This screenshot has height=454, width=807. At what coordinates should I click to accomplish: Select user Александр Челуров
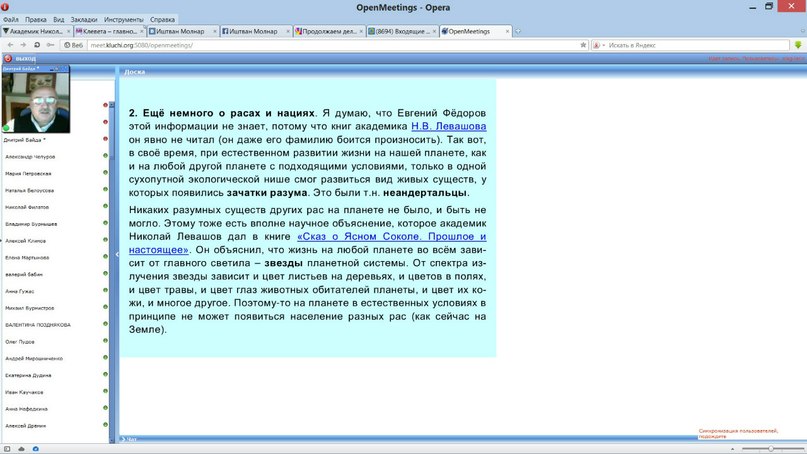tap(30, 156)
